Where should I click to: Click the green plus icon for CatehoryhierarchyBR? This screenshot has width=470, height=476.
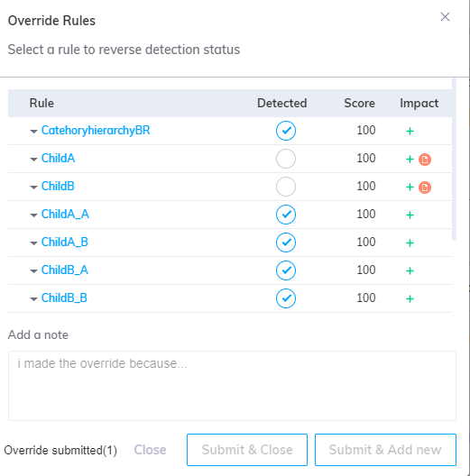[410, 131]
